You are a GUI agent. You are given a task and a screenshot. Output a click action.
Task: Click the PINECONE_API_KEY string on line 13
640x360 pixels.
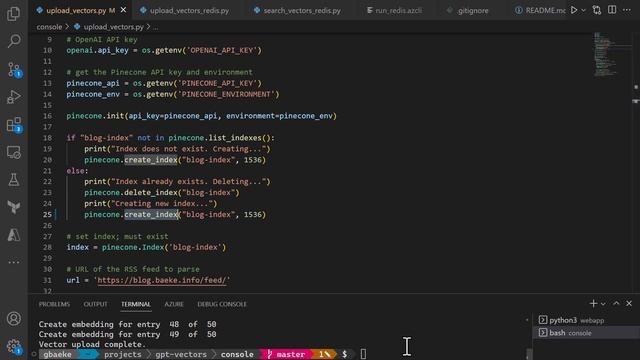point(220,83)
